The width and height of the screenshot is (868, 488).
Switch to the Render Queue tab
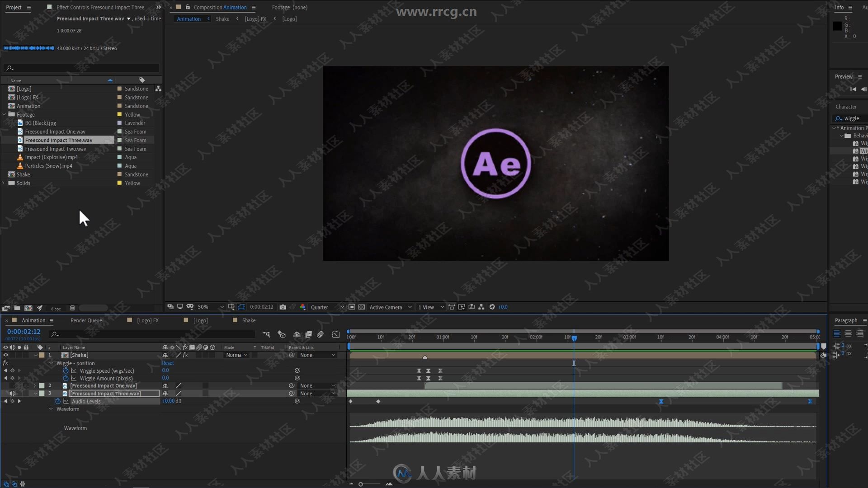86,320
